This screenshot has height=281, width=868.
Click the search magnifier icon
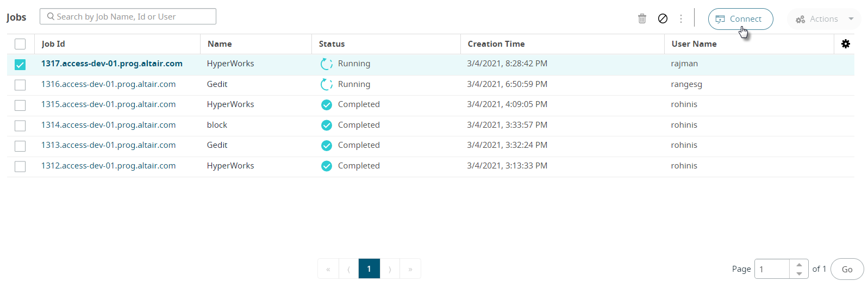[x=51, y=16]
